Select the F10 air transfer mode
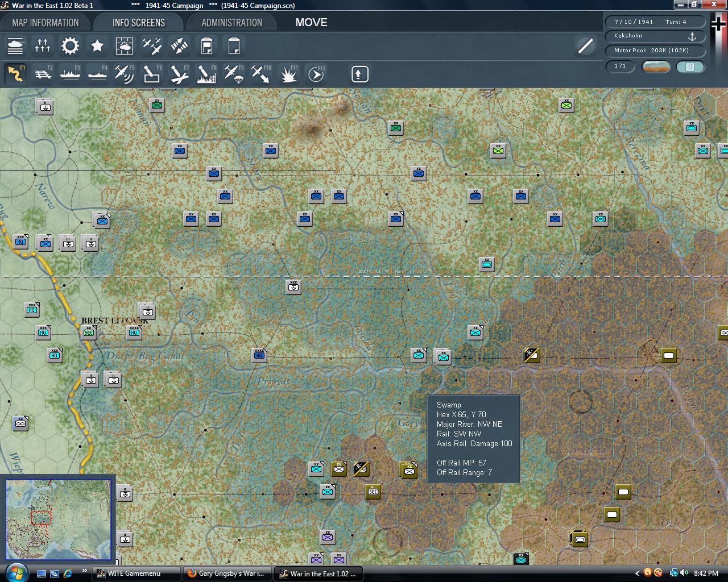Image resolution: width=728 pixels, height=582 pixels. coord(261,74)
